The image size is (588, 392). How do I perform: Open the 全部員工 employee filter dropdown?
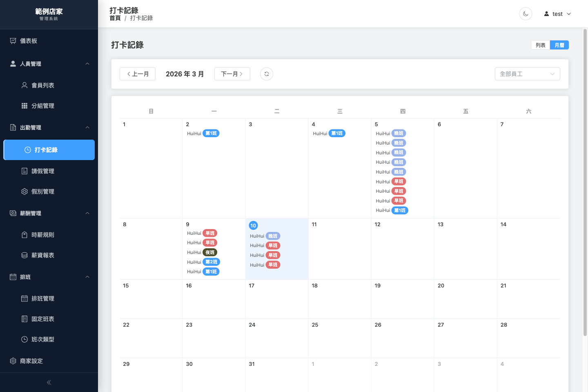click(x=527, y=74)
